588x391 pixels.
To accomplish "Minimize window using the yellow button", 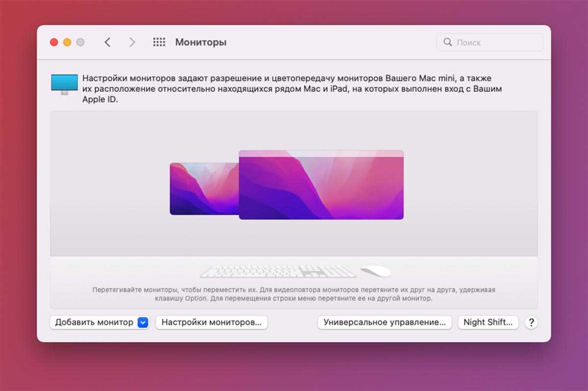I will 67,42.
